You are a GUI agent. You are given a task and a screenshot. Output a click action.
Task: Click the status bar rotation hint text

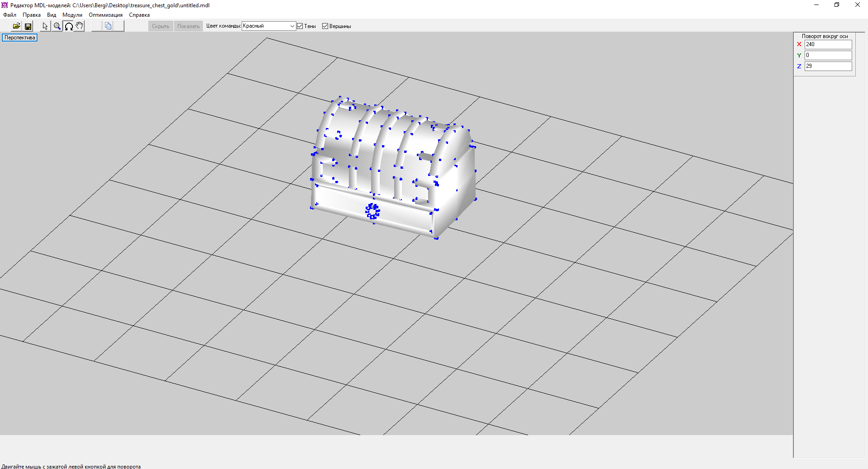71,466
